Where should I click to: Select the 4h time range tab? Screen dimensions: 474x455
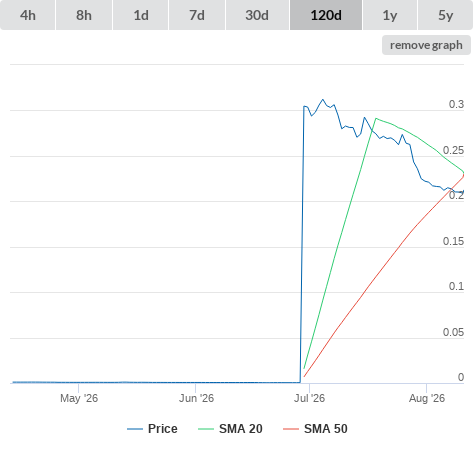pos(28,15)
